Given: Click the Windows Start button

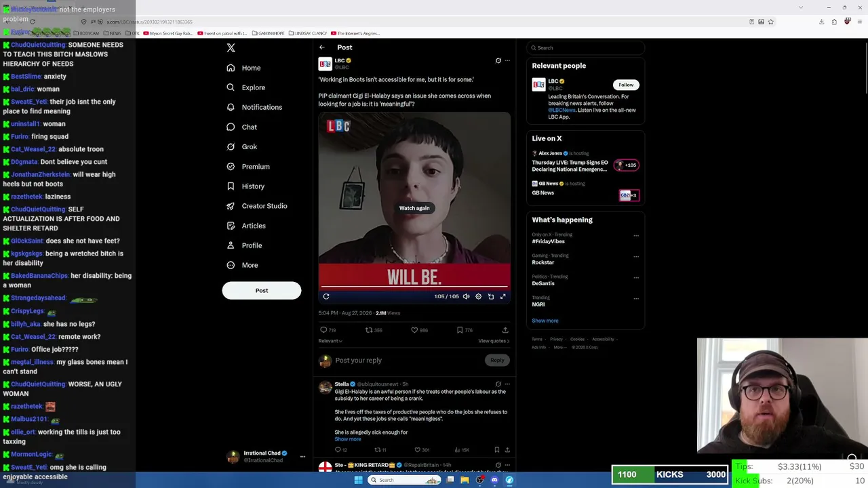Looking at the screenshot, I should [359, 480].
